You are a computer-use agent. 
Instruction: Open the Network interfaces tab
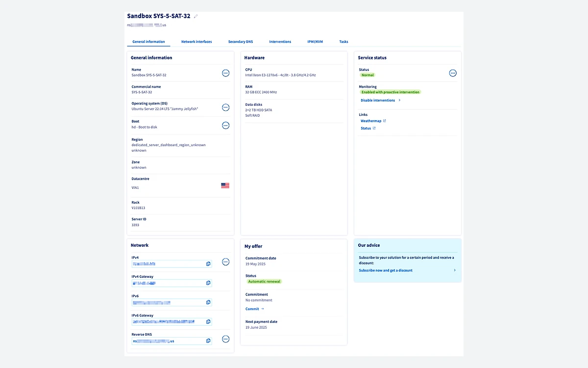tap(196, 42)
